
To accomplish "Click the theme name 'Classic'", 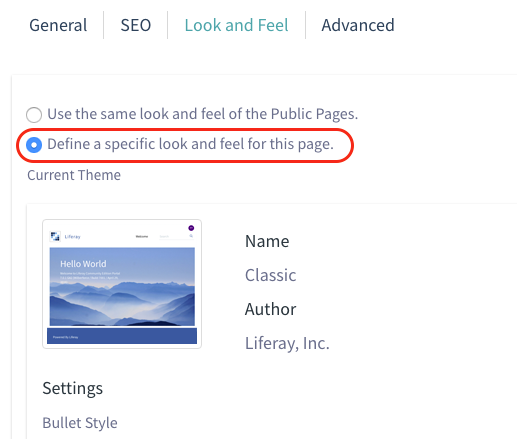I will pyautogui.click(x=270, y=275).
